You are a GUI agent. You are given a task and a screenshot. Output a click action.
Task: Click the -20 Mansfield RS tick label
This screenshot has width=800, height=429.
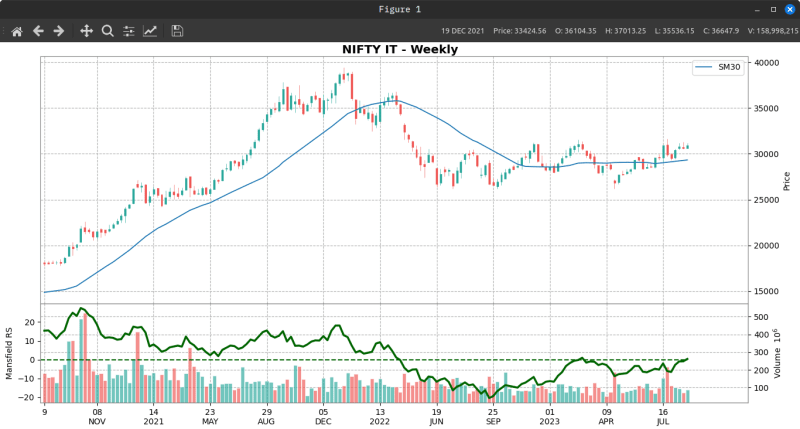click(27, 397)
